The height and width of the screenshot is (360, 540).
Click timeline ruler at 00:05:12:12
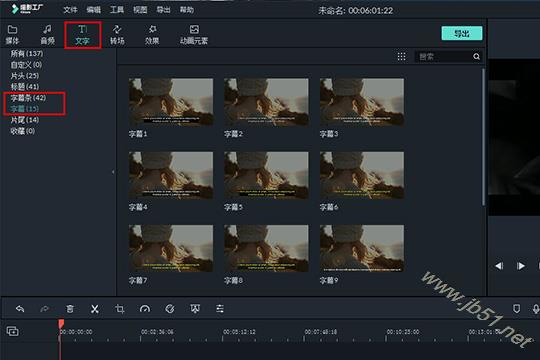coord(239,332)
